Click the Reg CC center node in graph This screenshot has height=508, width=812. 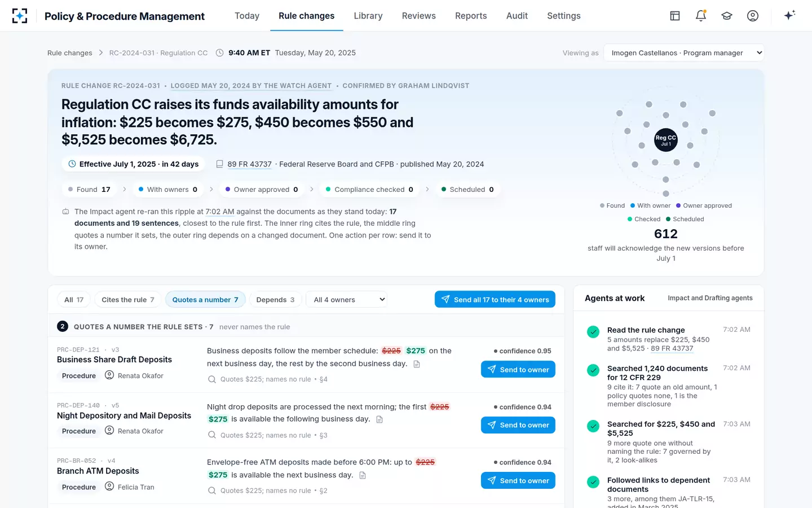point(666,140)
